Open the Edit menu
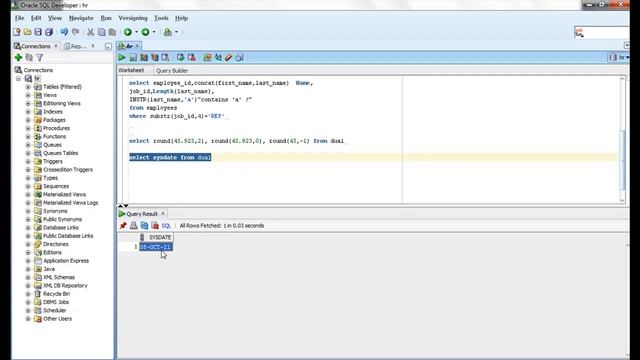The image size is (640, 360). pos(36,18)
